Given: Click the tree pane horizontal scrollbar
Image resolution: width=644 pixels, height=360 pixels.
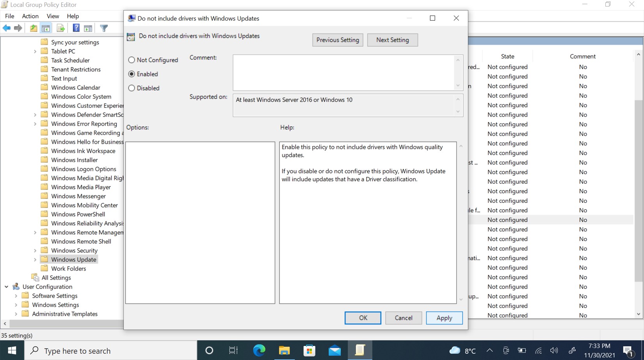Looking at the screenshot, I should 66,324.
